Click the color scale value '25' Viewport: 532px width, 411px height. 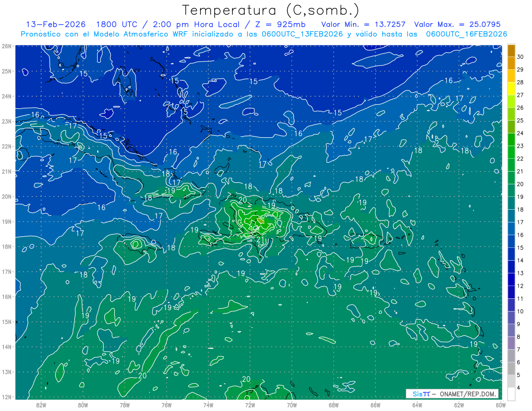tap(520, 120)
